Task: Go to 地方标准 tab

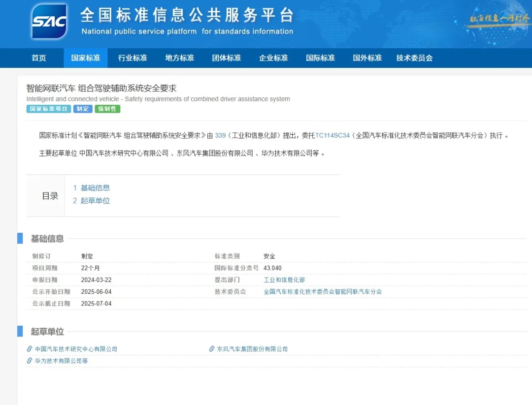Action: (x=179, y=58)
